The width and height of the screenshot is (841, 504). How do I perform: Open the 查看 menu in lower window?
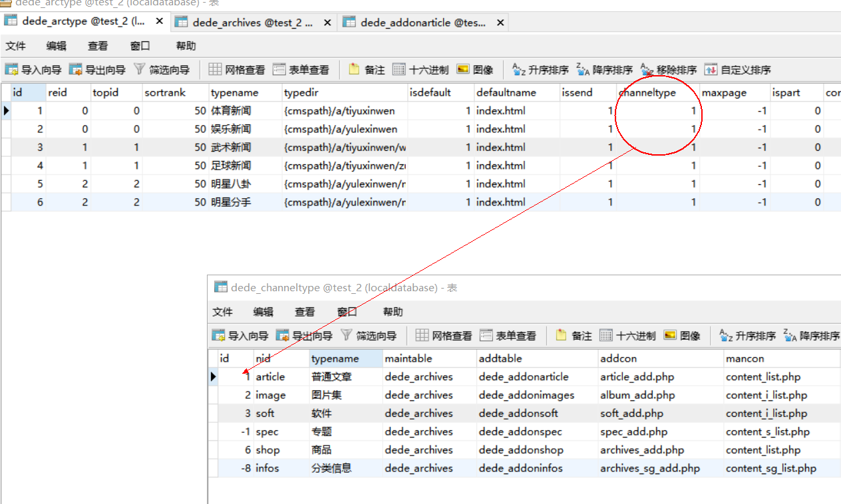tap(305, 312)
